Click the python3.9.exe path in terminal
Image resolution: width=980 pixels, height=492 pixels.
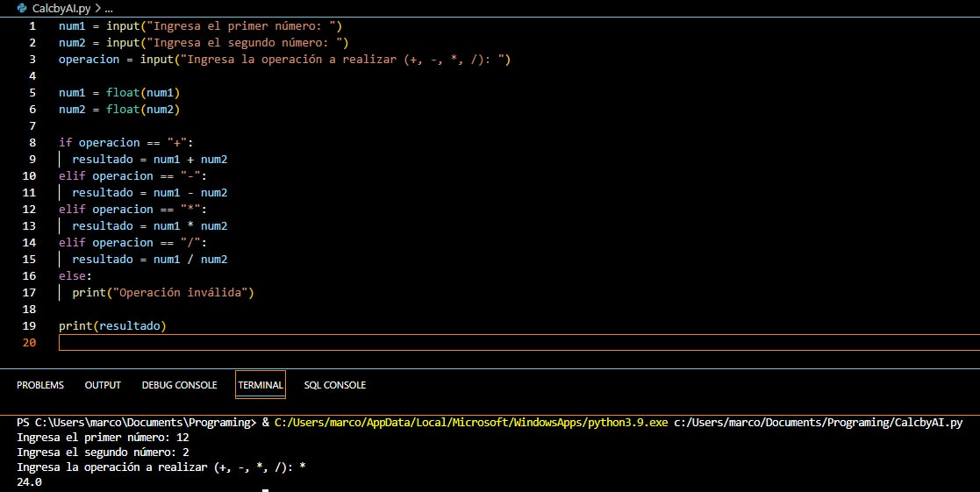pyautogui.click(x=471, y=423)
